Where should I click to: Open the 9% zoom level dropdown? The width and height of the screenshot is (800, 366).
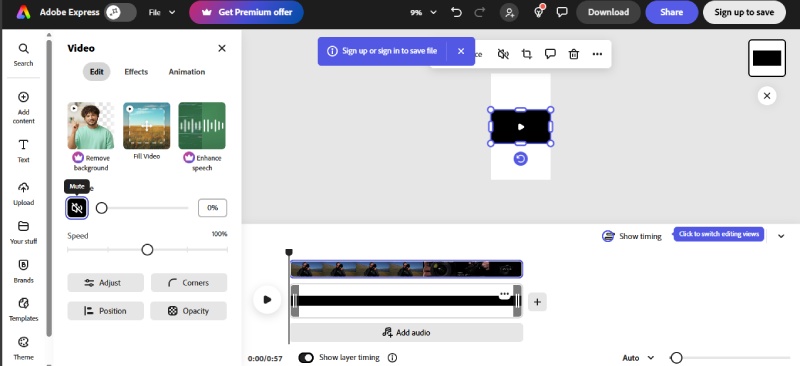point(423,12)
